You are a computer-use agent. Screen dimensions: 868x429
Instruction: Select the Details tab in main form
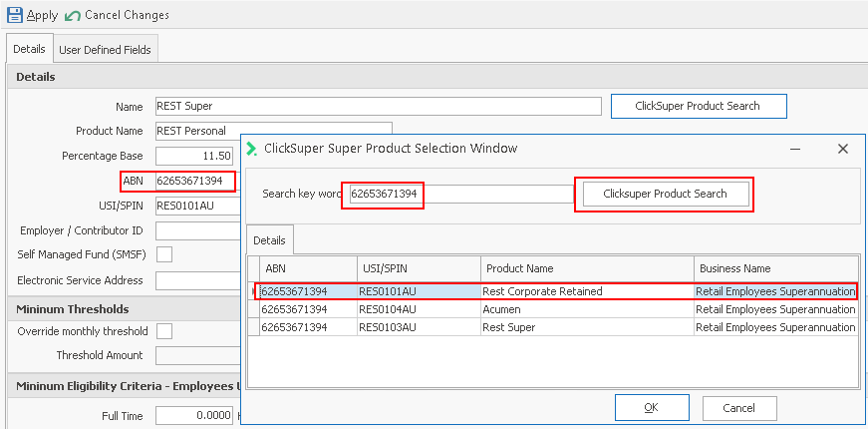[29, 49]
